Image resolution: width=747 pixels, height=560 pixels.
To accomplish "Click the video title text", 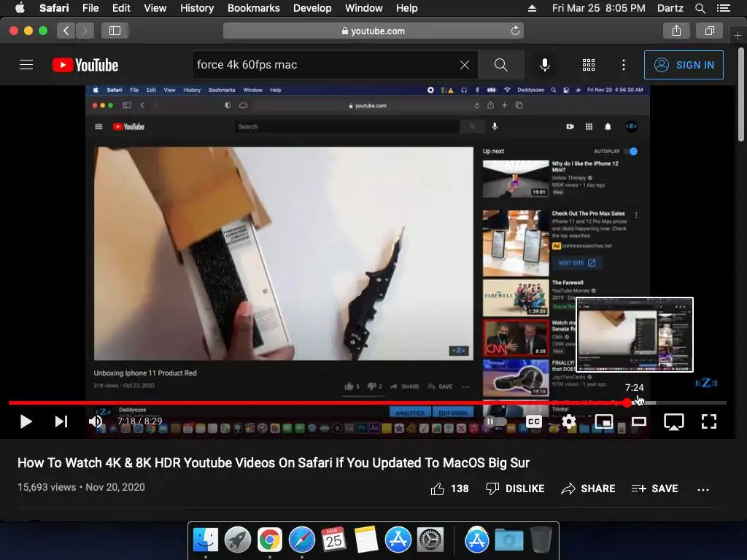I will point(274,463).
